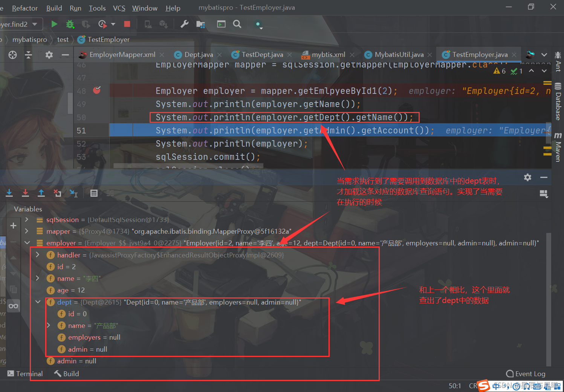Switch to the Dept.java tab

pyautogui.click(x=199, y=55)
